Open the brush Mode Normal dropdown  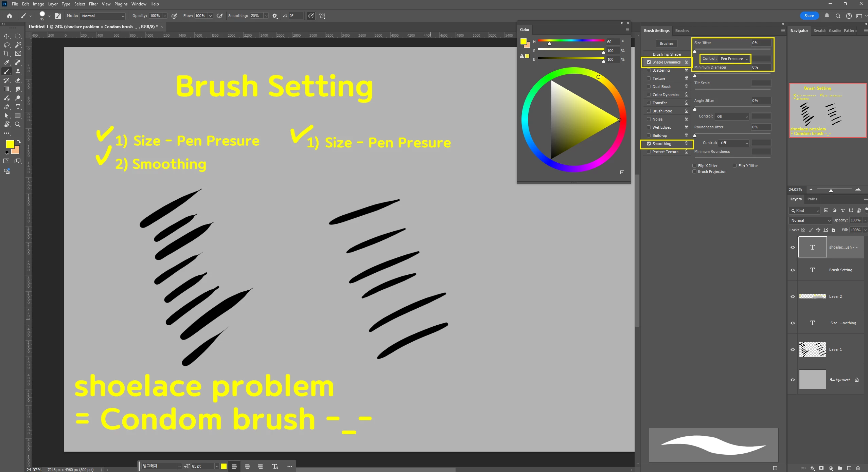(x=103, y=16)
